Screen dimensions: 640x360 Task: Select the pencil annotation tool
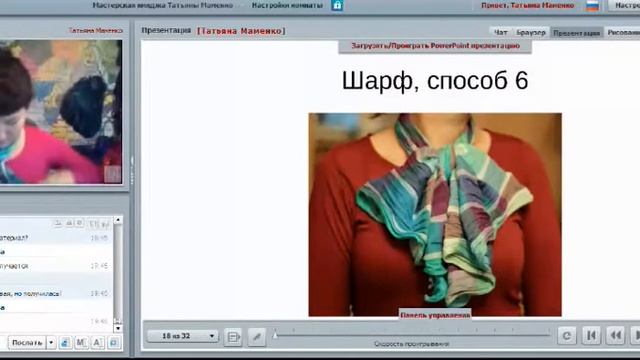pyautogui.click(x=257, y=337)
